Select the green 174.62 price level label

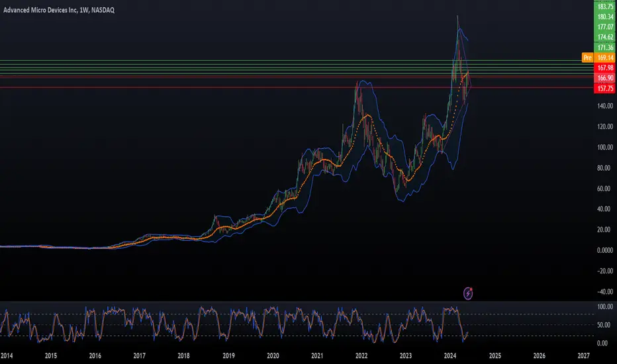coord(605,37)
